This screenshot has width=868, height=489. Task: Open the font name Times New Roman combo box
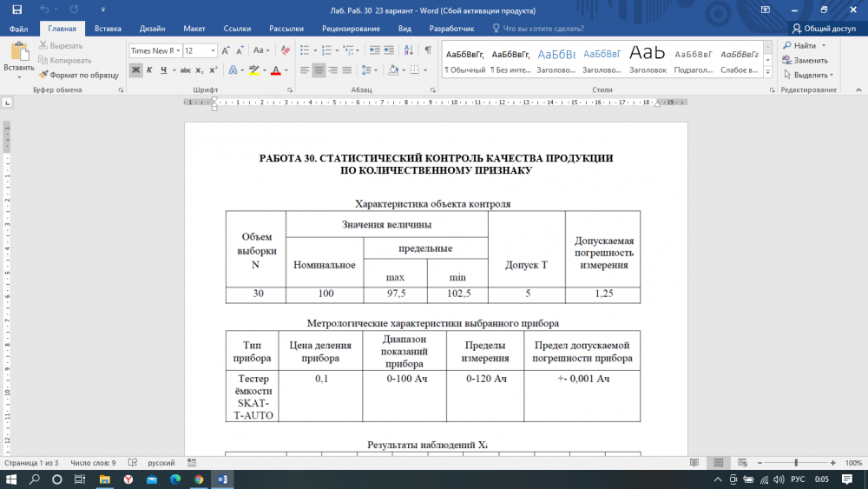click(x=155, y=50)
